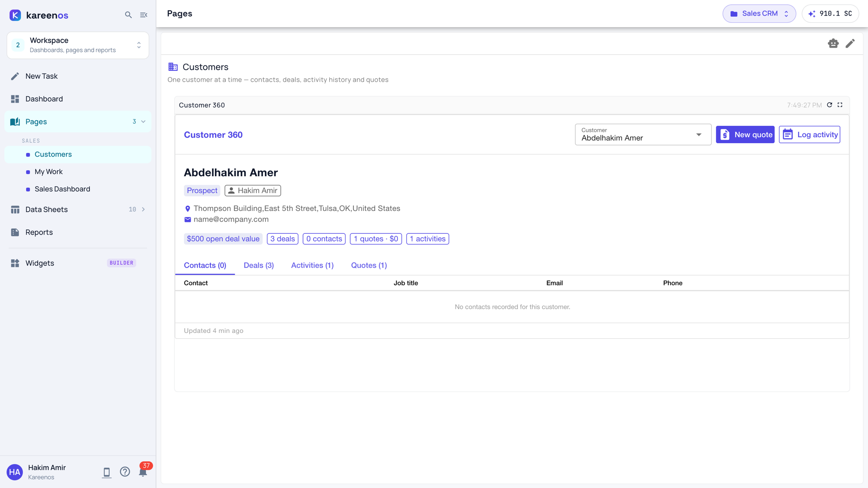868x488 pixels.
Task: Click the 0 contacts chip
Action: 324,239
